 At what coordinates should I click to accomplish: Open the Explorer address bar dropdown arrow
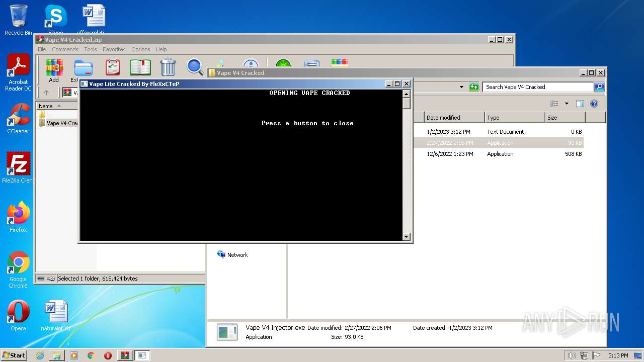pyautogui.click(x=461, y=87)
